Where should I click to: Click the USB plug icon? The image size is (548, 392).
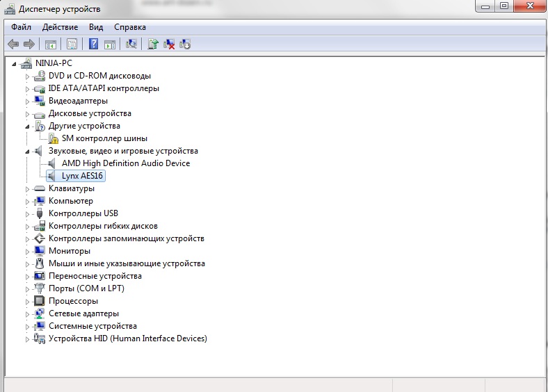point(40,213)
